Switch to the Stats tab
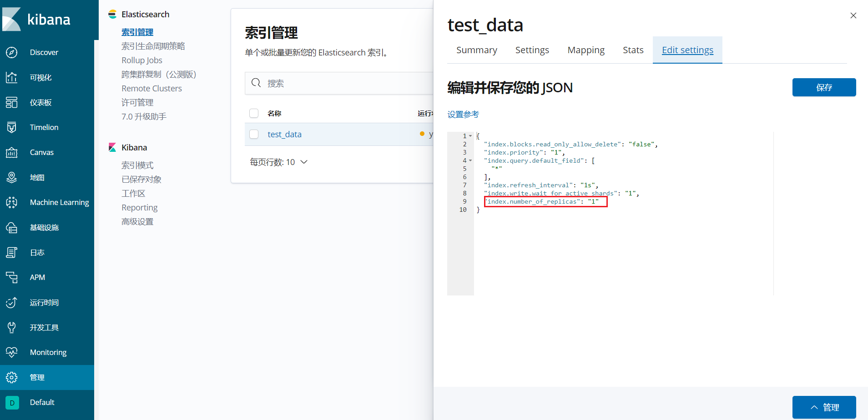868x420 pixels. tap(633, 50)
